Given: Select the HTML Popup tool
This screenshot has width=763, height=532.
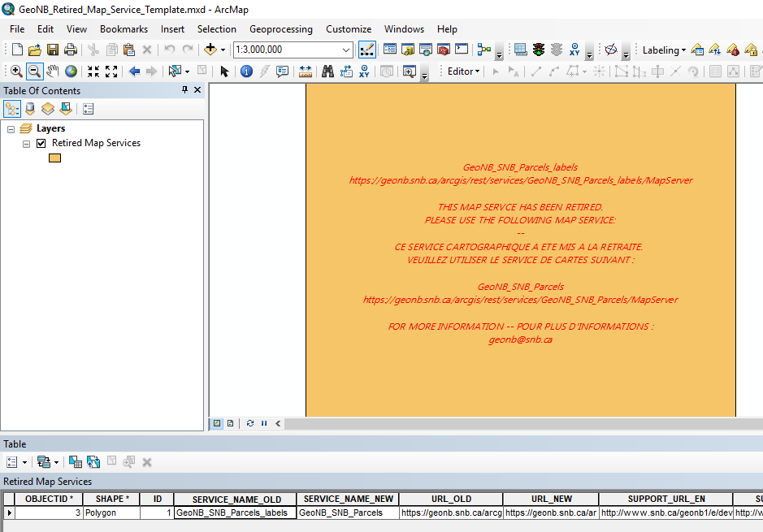Looking at the screenshot, I should pos(282,71).
